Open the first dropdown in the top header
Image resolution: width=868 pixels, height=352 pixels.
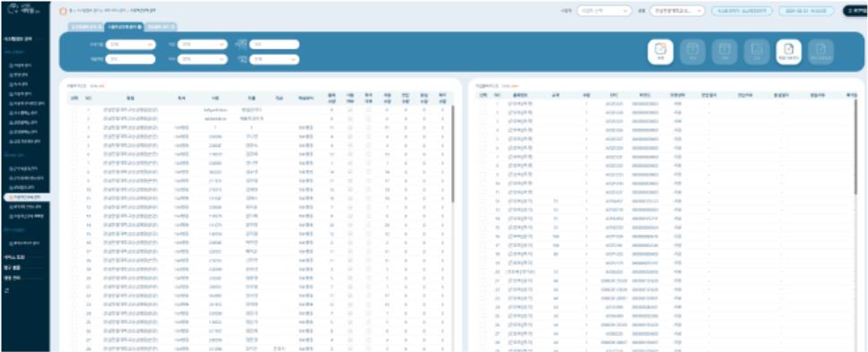coord(604,11)
